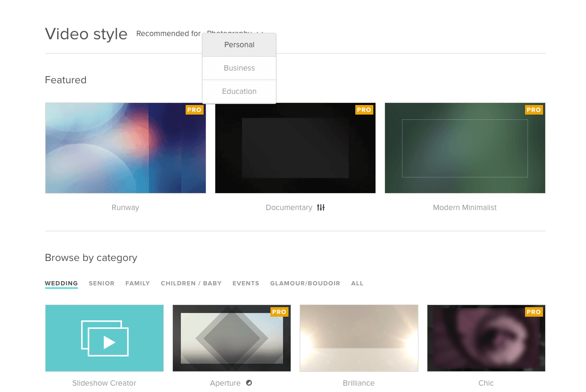The height and width of the screenshot is (392, 586).
Task: Open the EVENTS category
Action: click(246, 283)
